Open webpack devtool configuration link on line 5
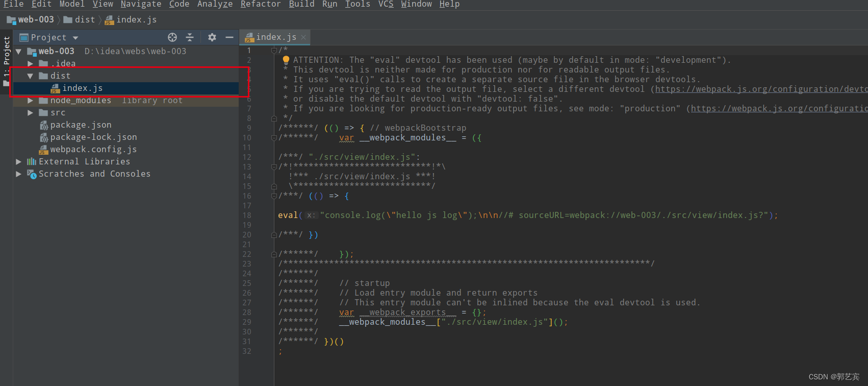This screenshot has height=386, width=868. point(761,89)
